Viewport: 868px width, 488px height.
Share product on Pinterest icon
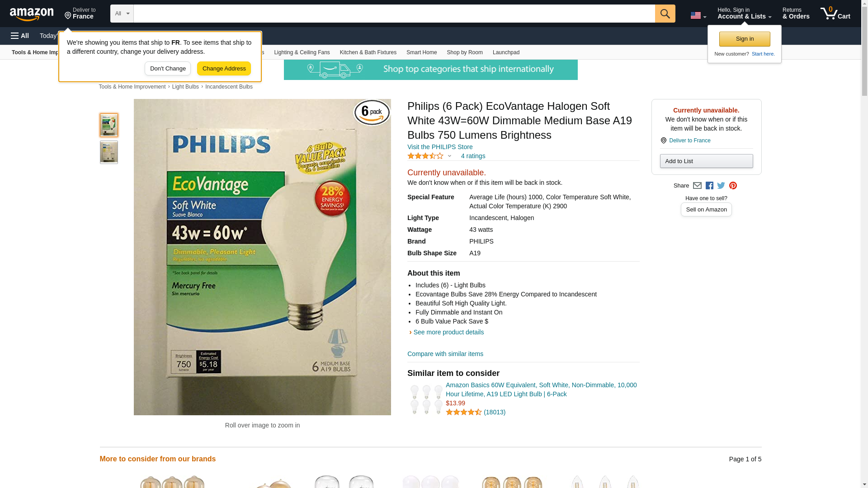pos(733,186)
